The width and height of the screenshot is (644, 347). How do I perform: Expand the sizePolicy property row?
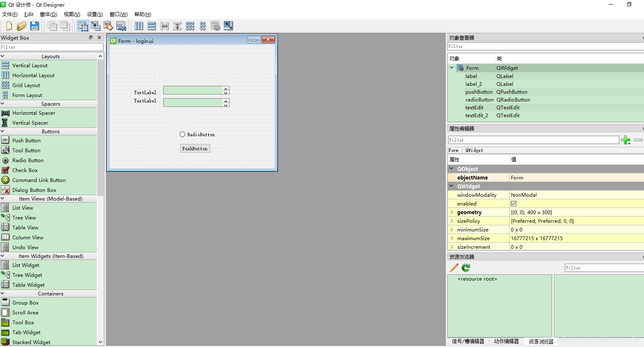452,221
